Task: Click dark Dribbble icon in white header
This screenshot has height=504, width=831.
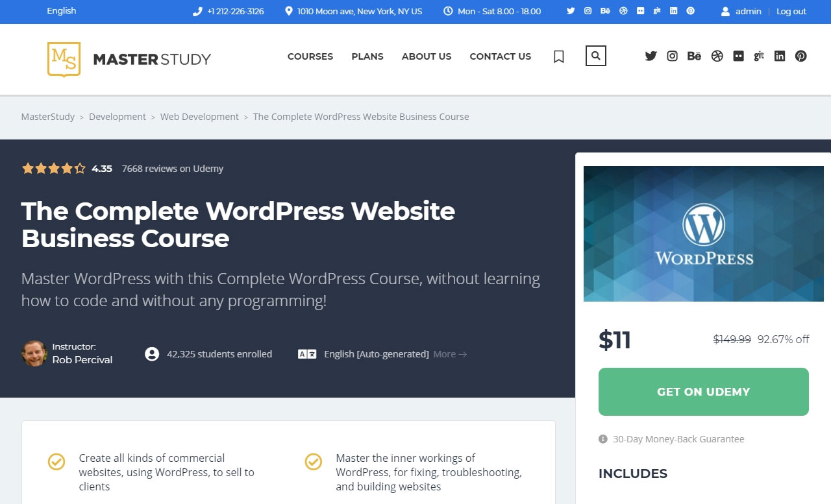Action: coord(717,56)
